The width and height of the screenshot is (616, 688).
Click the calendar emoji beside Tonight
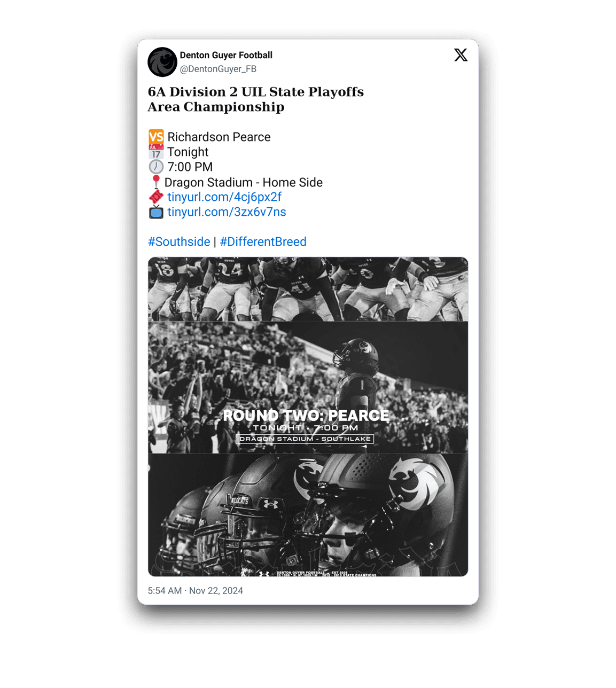156,152
